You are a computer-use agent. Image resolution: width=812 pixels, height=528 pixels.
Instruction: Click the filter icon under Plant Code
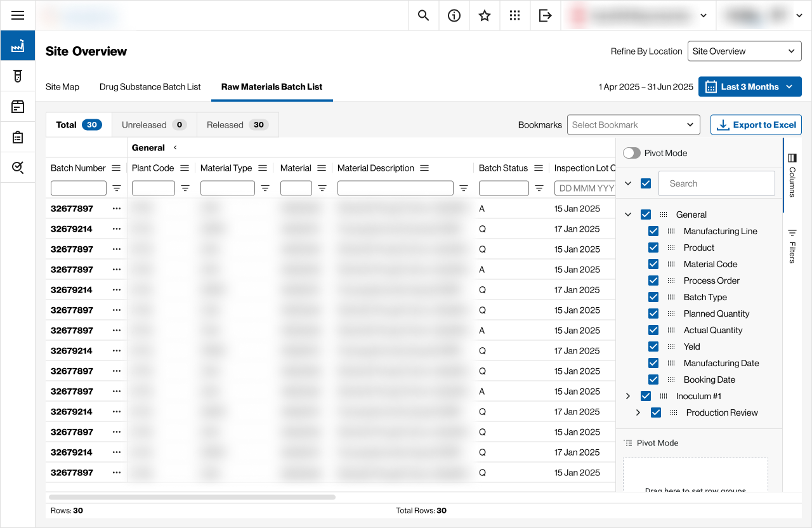[185, 188]
